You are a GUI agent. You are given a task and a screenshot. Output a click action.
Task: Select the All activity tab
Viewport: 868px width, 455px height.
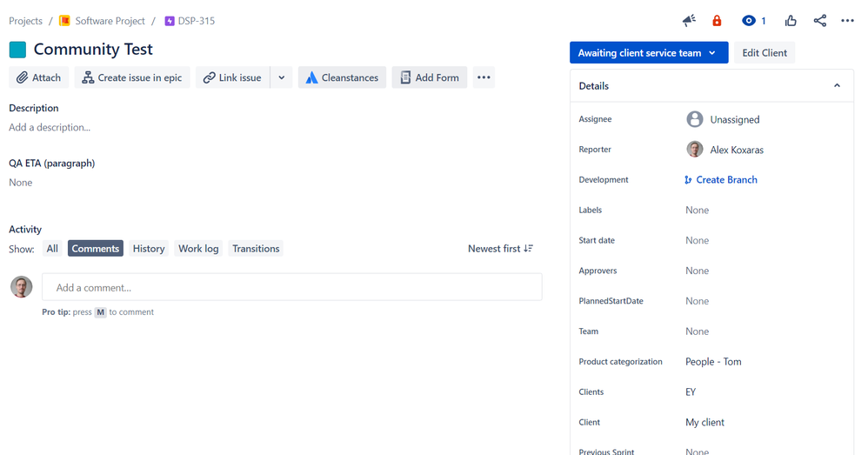(52, 249)
